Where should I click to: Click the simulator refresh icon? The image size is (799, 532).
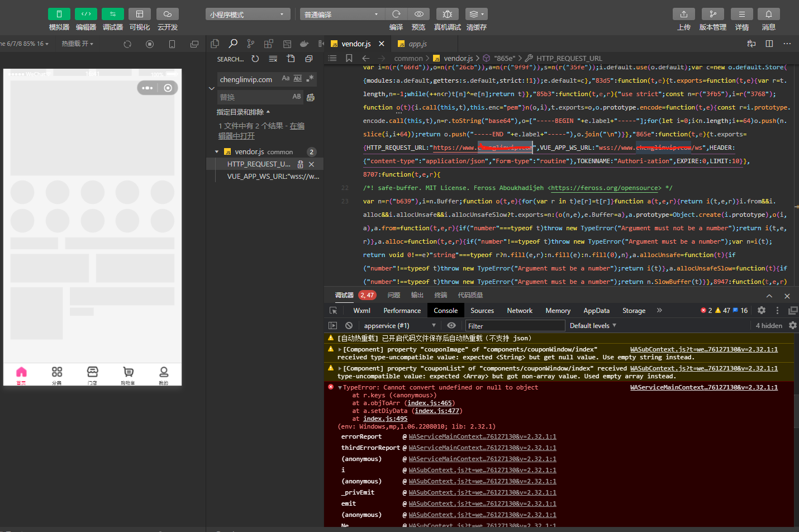[127, 44]
